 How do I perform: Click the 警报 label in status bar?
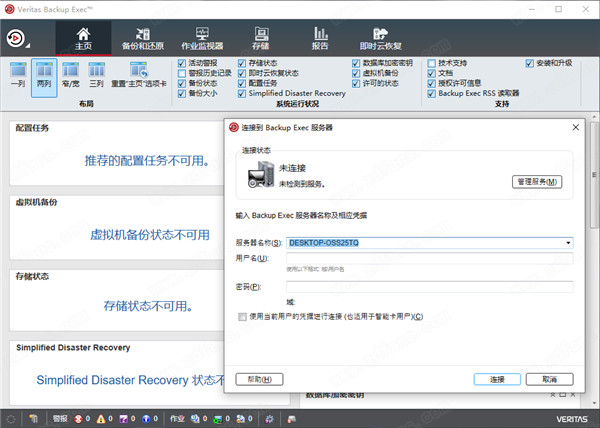pos(60,419)
